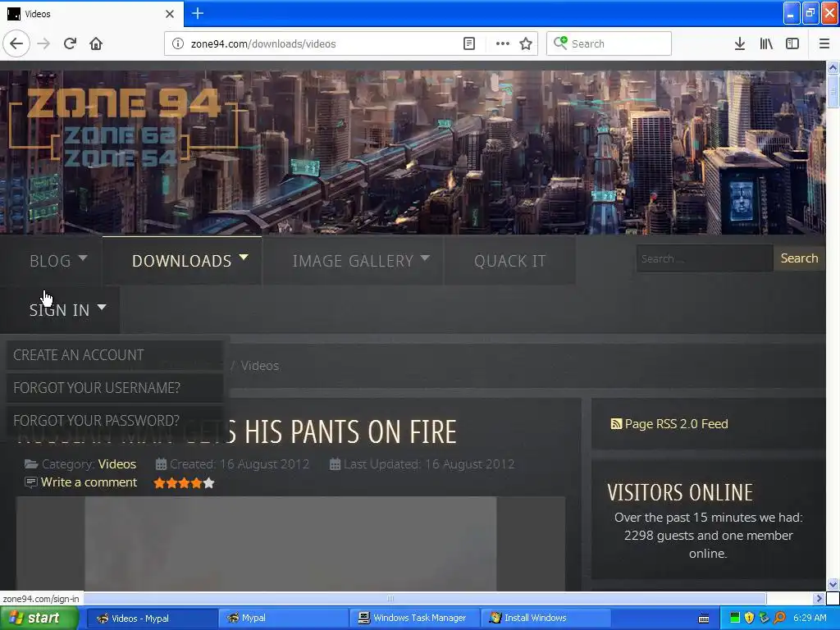Open page actions three-dot menu
Screen dimensions: 840x630
[x=503, y=44]
